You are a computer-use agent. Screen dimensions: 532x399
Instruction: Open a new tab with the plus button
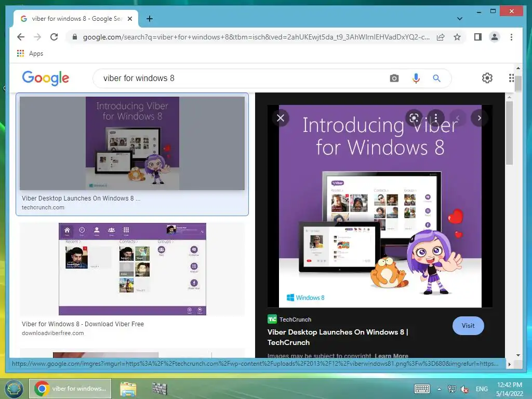tap(149, 19)
